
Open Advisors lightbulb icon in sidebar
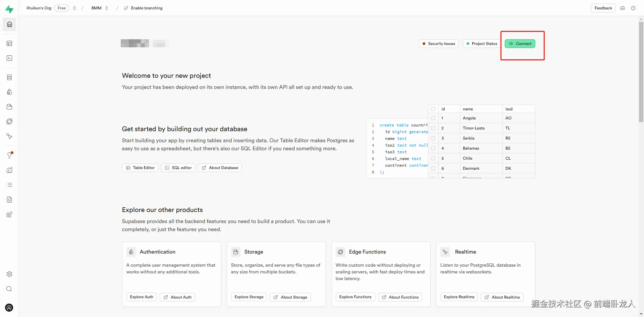pos(9,155)
